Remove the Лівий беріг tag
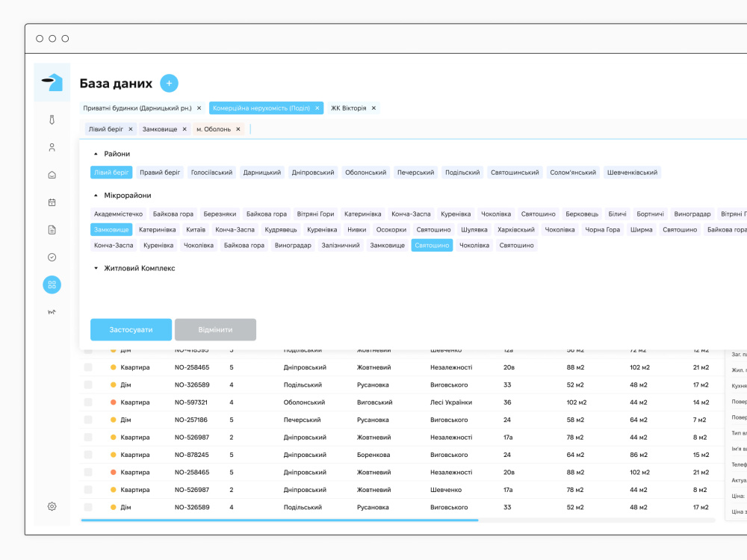The image size is (747, 560). coord(131,129)
